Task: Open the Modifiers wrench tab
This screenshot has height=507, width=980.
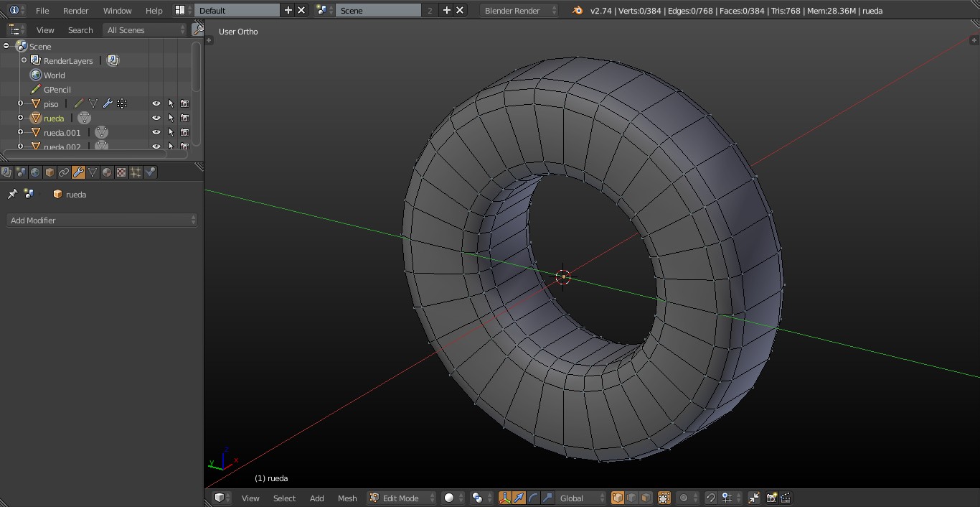Action: pos(78,172)
